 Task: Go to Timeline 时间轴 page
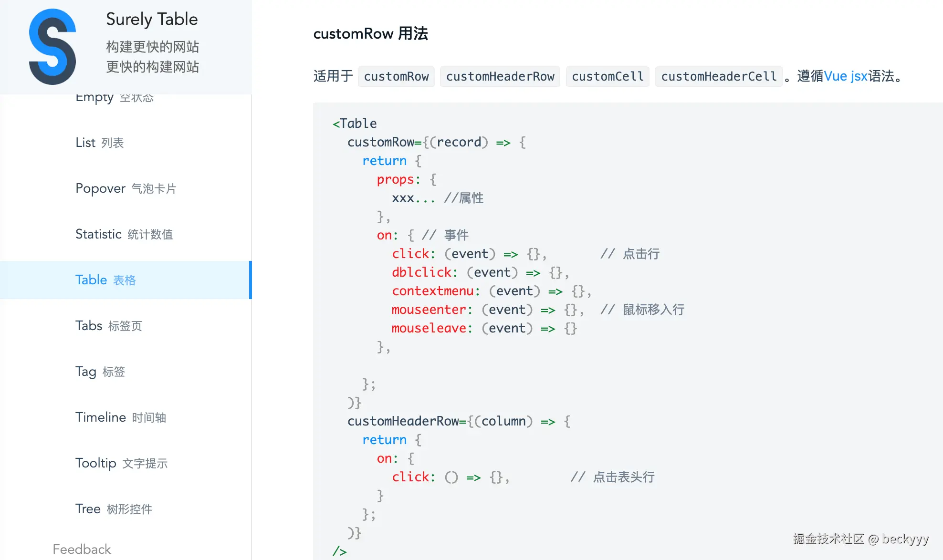coord(121,417)
